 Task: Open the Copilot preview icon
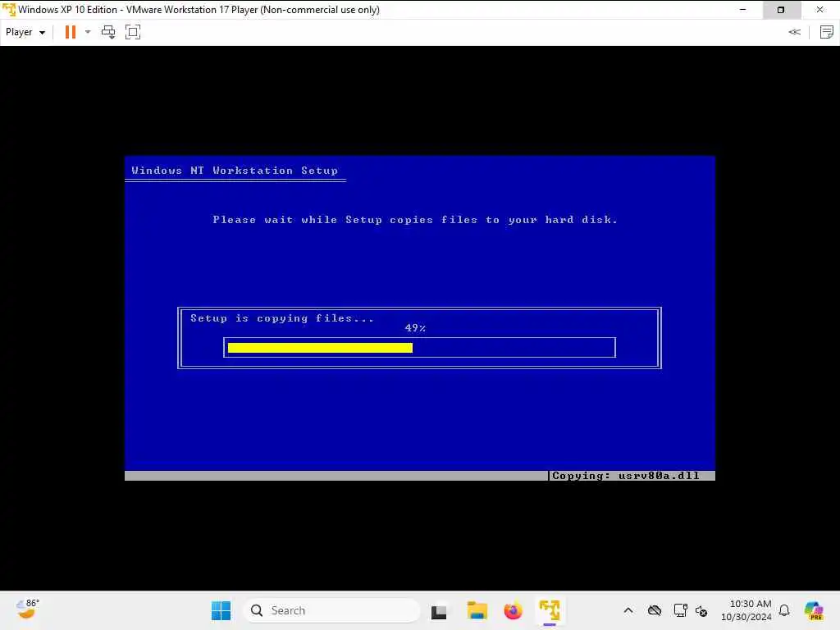click(x=814, y=610)
